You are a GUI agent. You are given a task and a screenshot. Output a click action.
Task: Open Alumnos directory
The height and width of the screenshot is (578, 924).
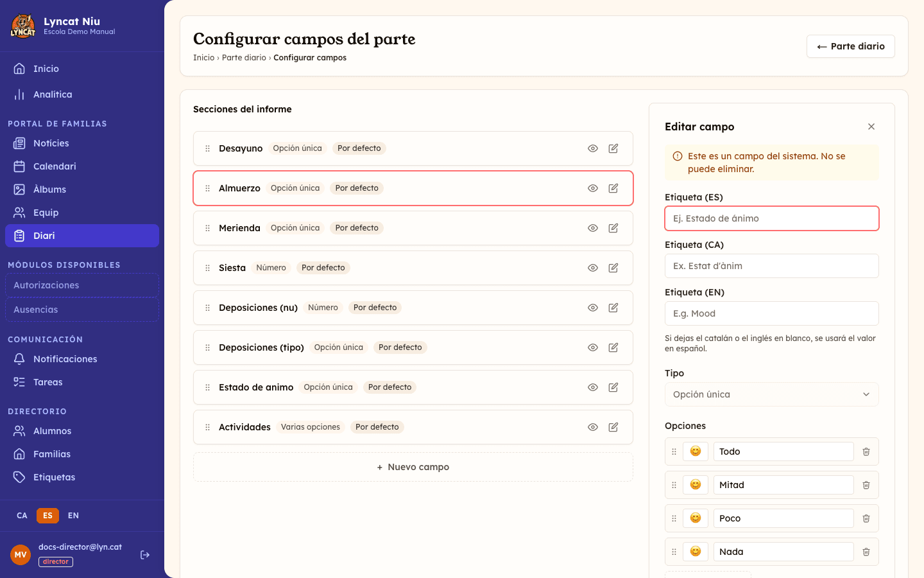tap(82, 431)
